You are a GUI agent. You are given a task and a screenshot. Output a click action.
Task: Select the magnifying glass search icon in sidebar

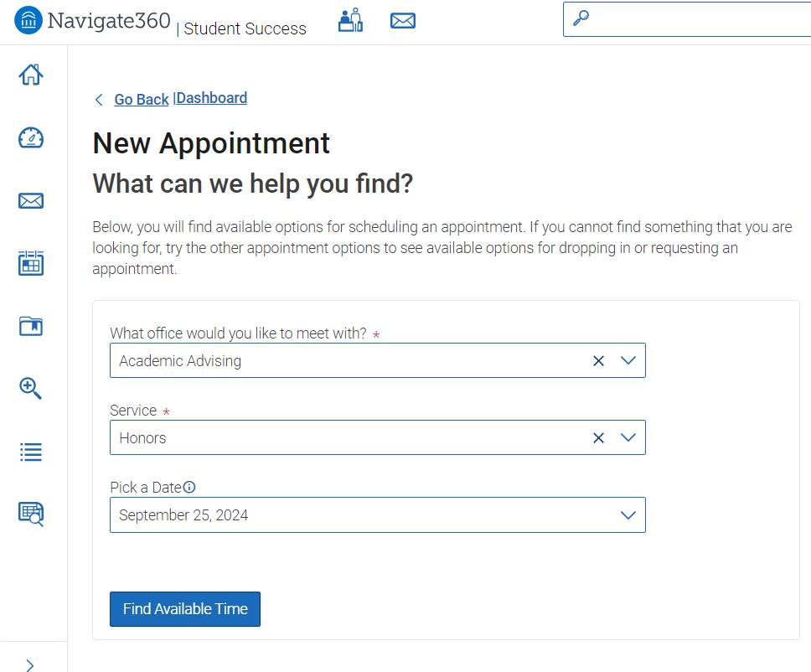pos(31,388)
